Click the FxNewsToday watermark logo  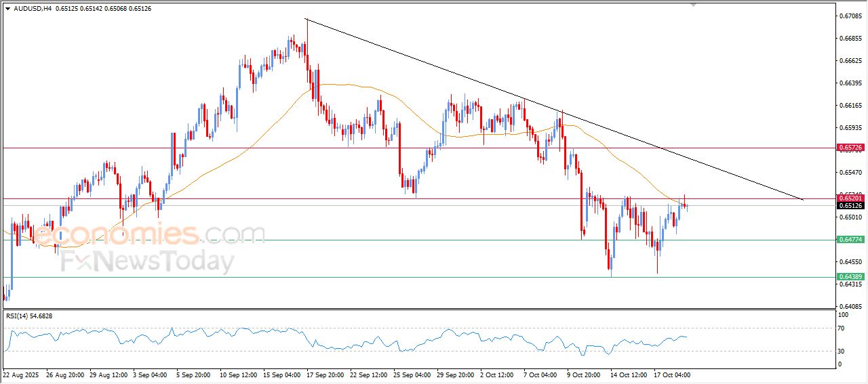click(x=148, y=261)
